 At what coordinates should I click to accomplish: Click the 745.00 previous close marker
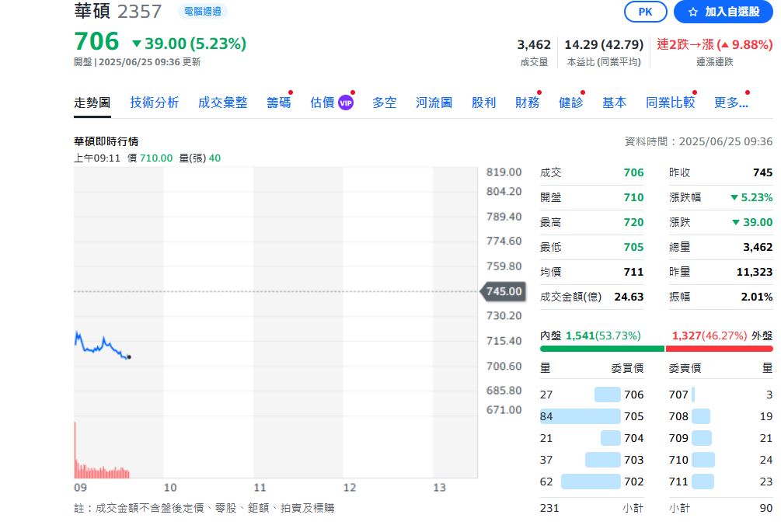tap(503, 291)
